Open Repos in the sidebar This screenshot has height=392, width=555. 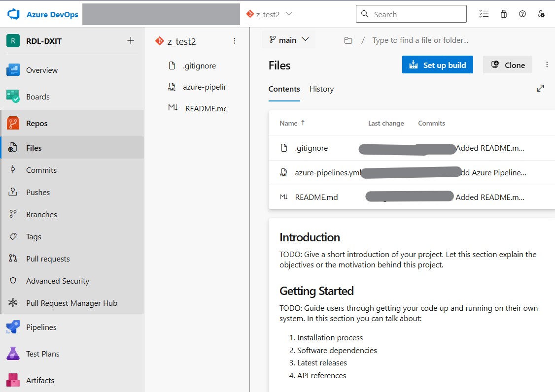pyautogui.click(x=72, y=123)
